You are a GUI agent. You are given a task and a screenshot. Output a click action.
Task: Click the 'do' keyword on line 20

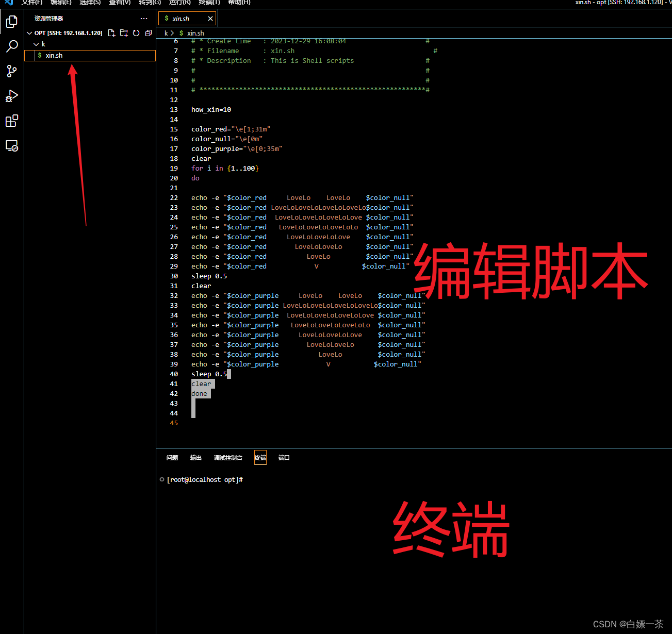(x=195, y=178)
